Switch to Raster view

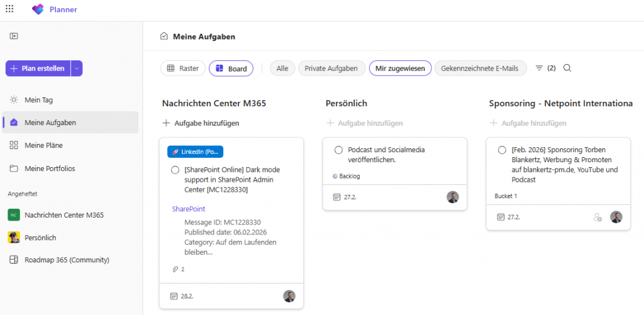point(183,68)
